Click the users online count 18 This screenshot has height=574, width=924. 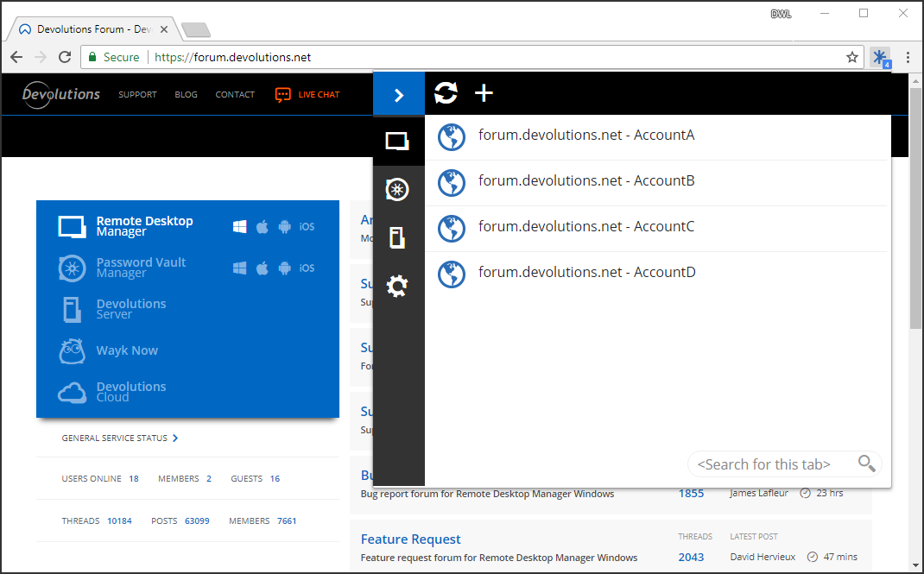(134, 479)
